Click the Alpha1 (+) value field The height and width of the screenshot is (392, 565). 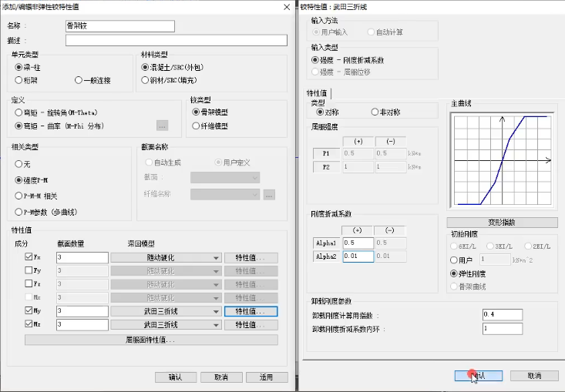(x=358, y=243)
